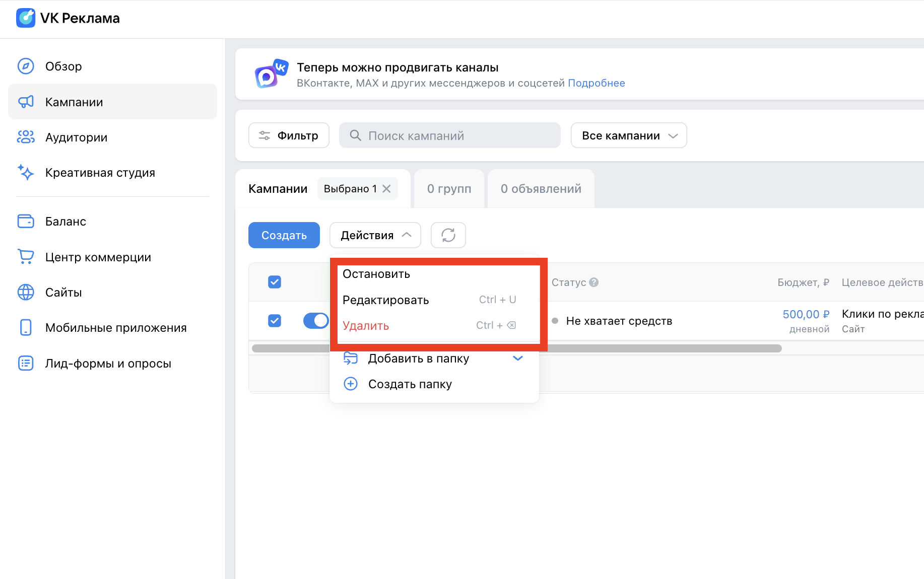Open Обзор via its compass icon
Screen dimensions: 924x579
click(26, 66)
